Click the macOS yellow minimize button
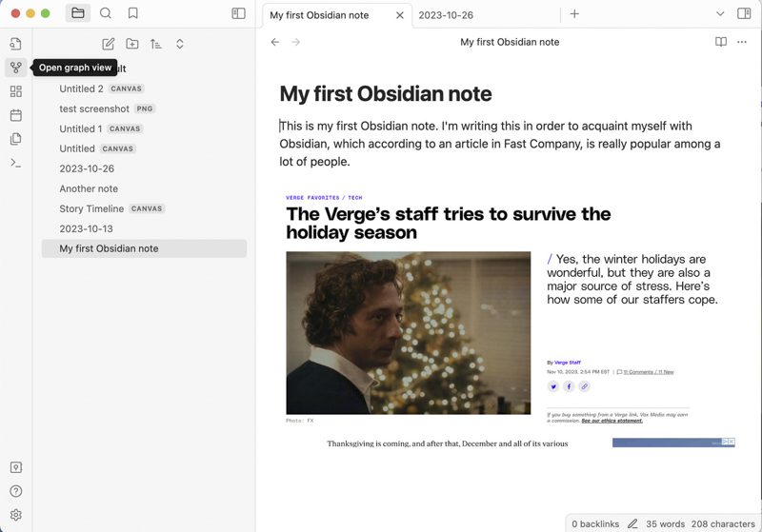This screenshot has width=762, height=532. [x=30, y=13]
